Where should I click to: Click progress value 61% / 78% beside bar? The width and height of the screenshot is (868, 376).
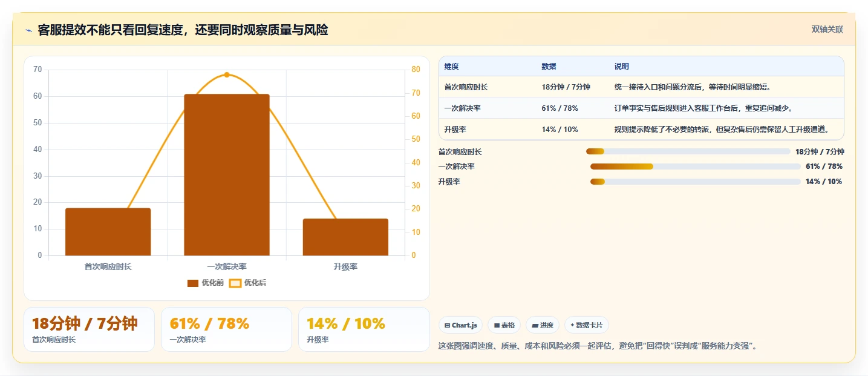click(x=824, y=167)
